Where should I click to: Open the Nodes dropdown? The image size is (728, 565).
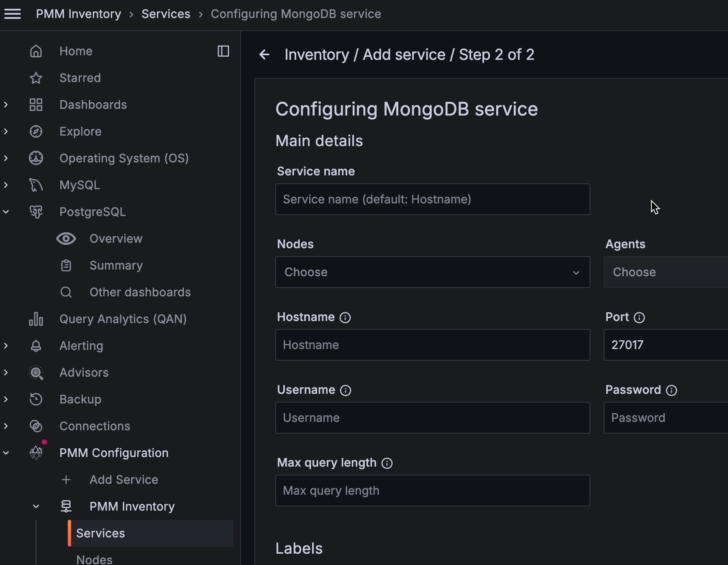tap(433, 272)
